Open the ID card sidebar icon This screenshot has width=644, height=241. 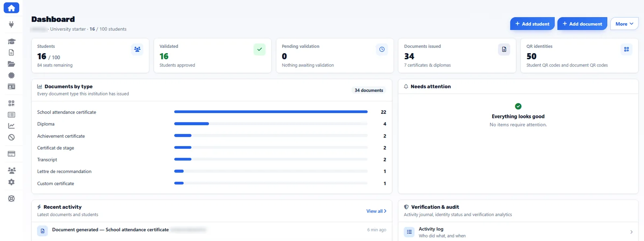coord(11,87)
